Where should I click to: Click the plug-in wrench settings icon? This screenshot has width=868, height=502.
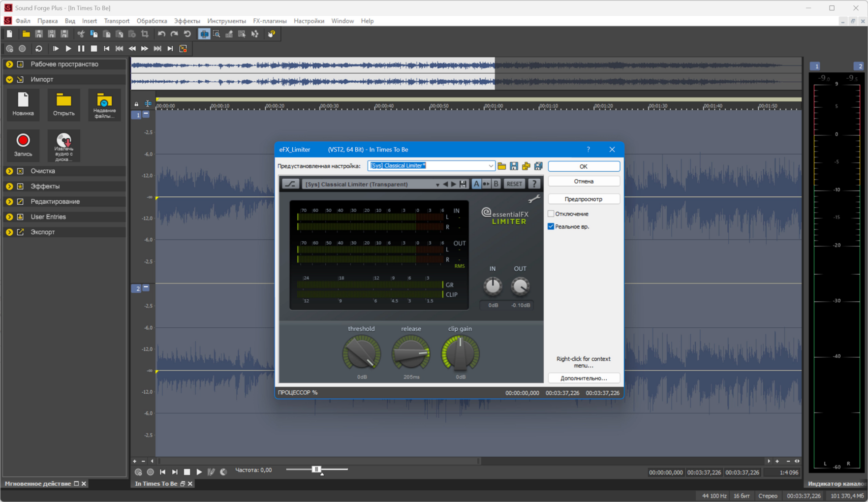pos(534,199)
